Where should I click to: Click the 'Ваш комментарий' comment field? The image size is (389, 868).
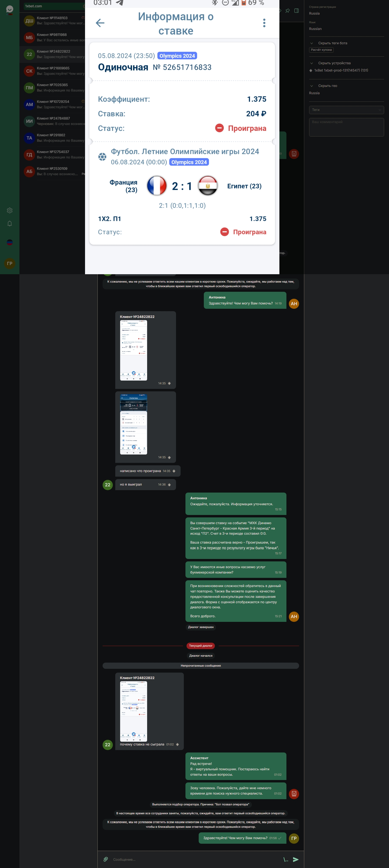346,127
